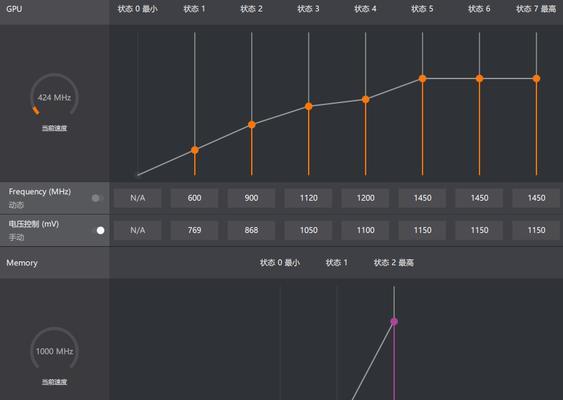Click the State 1 voltage field showing 769
Viewport: 563px width, 400px height.
(x=194, y=230)
